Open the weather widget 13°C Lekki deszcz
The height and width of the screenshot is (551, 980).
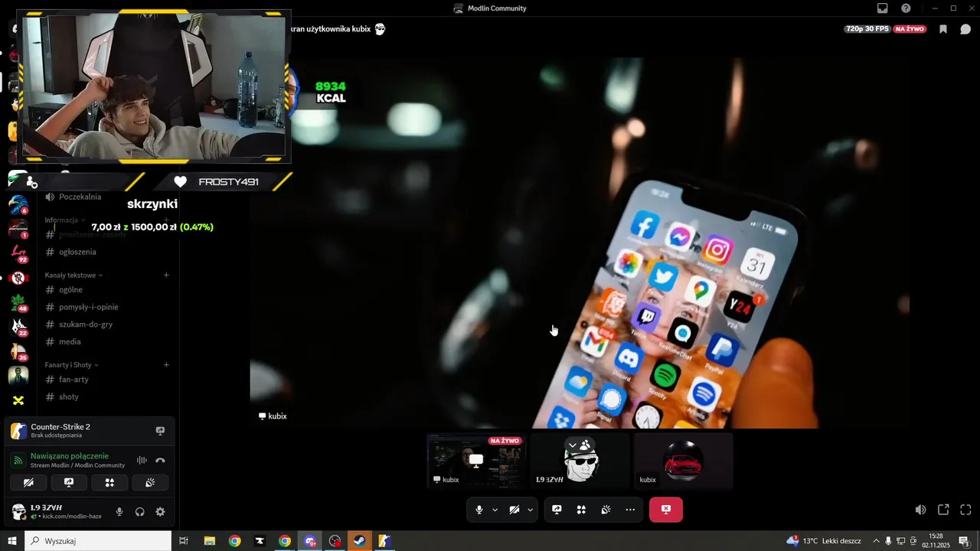(x=824, y=541)
